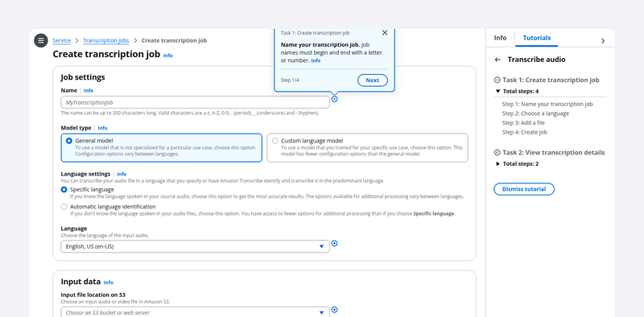Image resolution: width=644 pixels, height=317 pixels.
Task: Close the tutorial popover with X
Action: point(385,33)
